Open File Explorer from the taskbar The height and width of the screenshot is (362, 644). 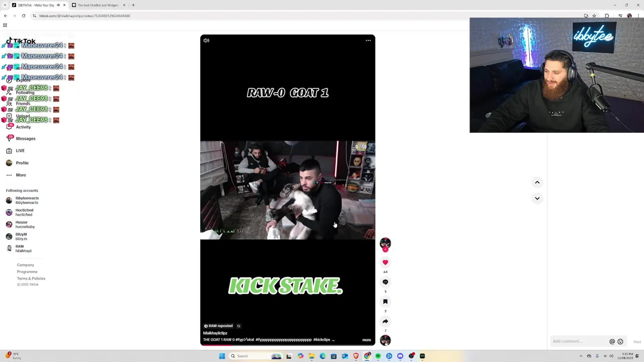(311, 356)
